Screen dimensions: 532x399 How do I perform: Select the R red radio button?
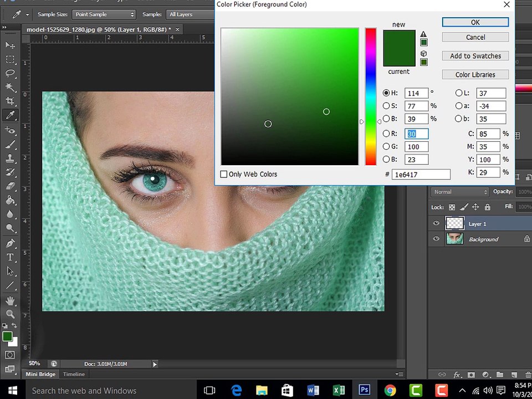coord(386,134)
